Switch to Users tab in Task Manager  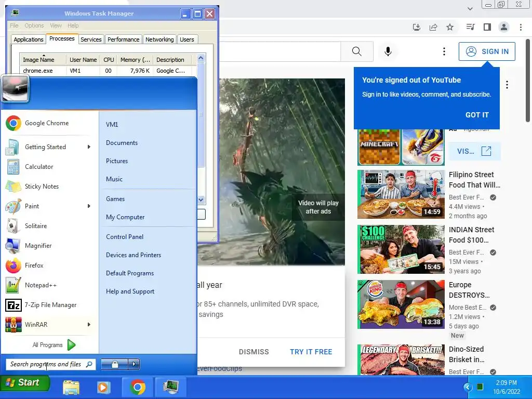point(187,39)
